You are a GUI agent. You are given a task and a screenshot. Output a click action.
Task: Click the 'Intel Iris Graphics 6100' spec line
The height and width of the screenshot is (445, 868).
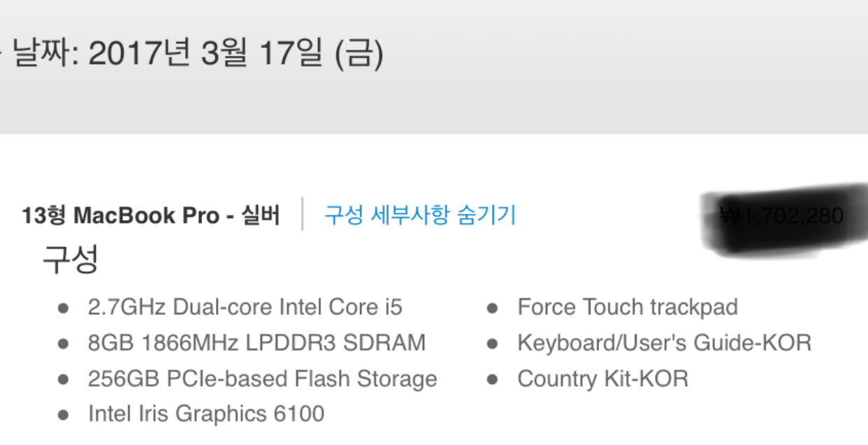click(206, 414)
